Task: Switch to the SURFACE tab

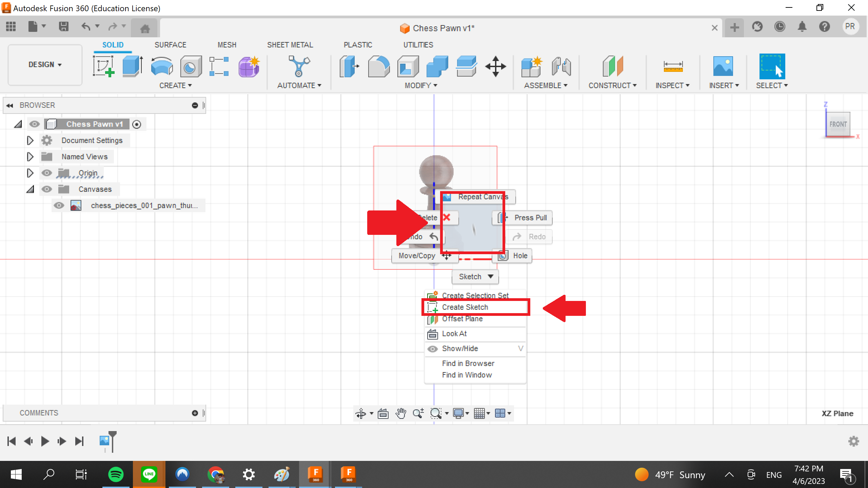Action: 171,44
